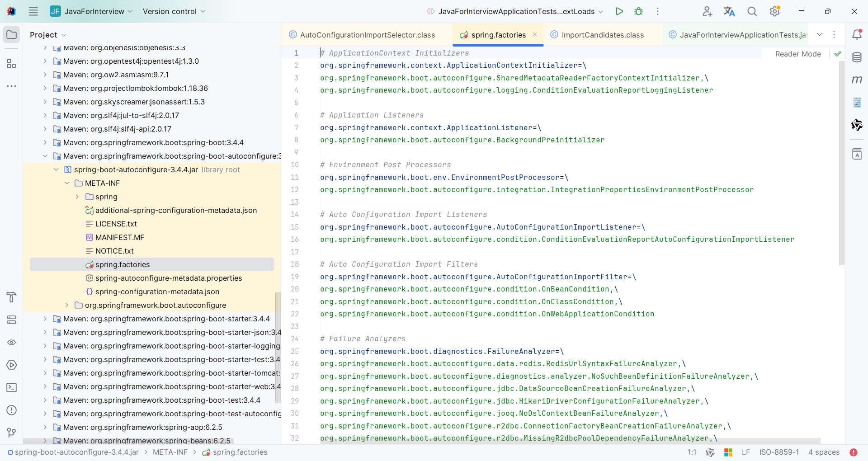868x461 pixels.
Task: Click the green inspection checkmark in editor
Action: (x=838, y=54)
